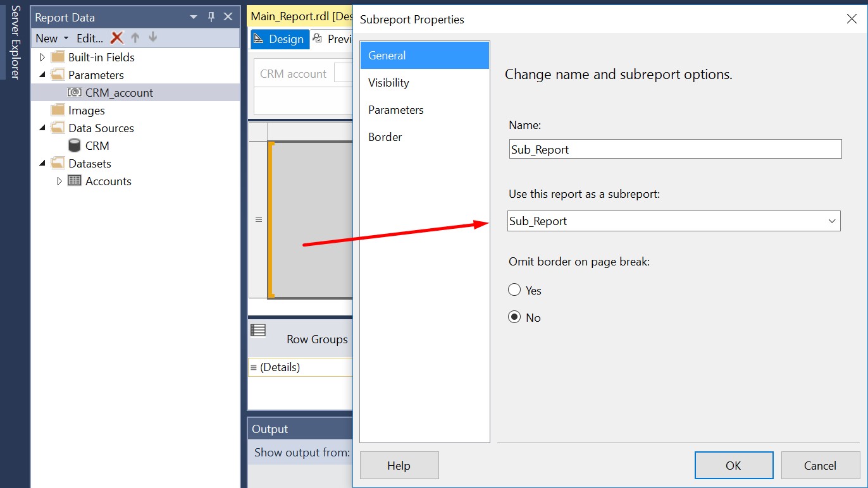Switch to the Design view tab

(279, 39)
